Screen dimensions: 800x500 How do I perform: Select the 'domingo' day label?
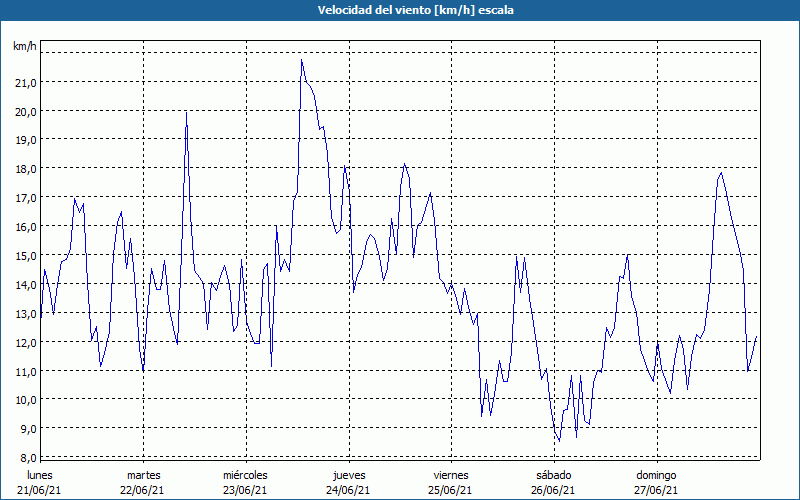656,475
